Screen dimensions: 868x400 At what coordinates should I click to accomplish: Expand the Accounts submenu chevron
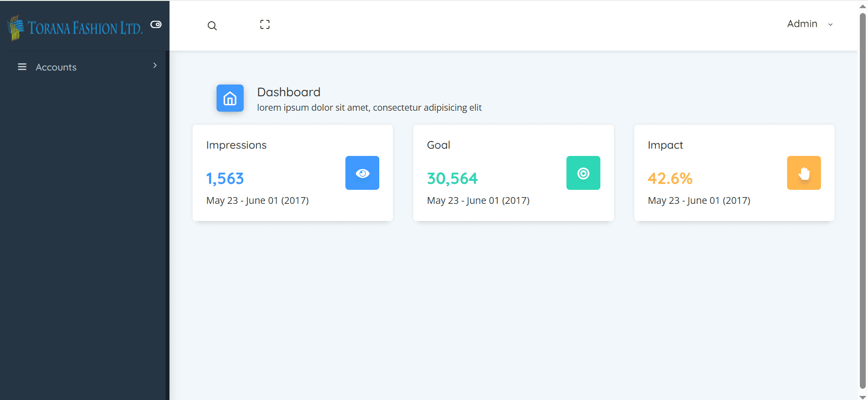155,66
